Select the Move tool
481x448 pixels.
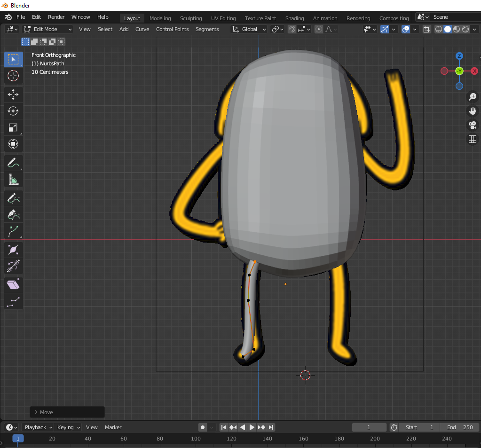tap(13, 94)
